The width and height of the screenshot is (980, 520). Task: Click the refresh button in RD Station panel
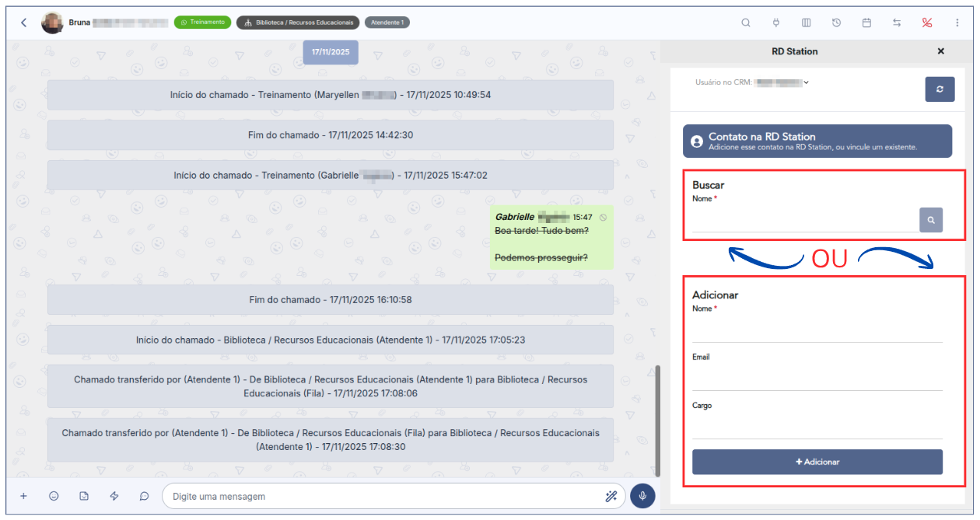(940, 89)
